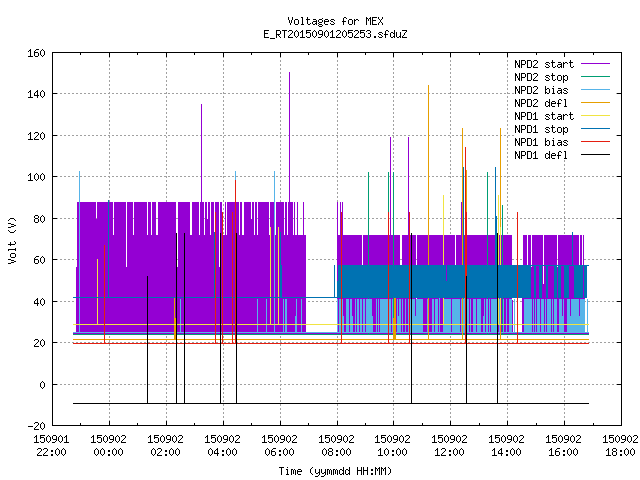
Task: Select the NPD1 defl legend entry
Action: coord(541,156)
